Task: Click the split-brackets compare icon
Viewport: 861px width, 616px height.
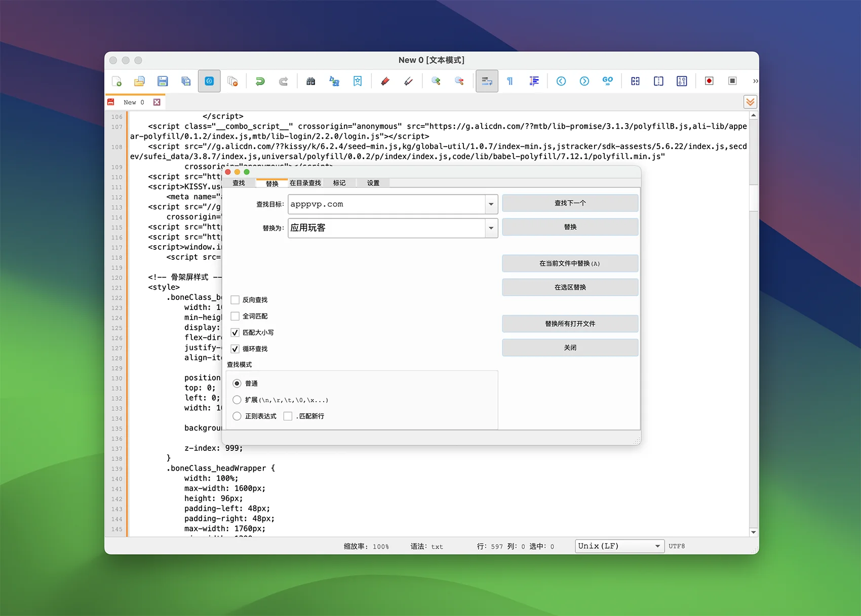Action: tap(635, 81)
